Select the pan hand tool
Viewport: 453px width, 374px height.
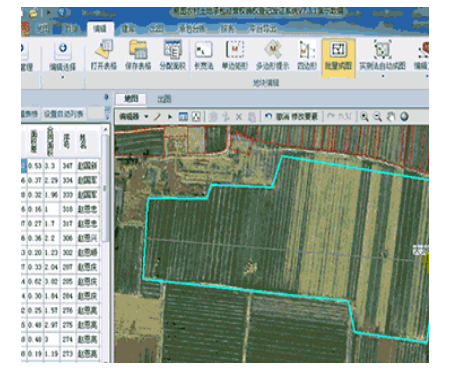click(391, 117)
